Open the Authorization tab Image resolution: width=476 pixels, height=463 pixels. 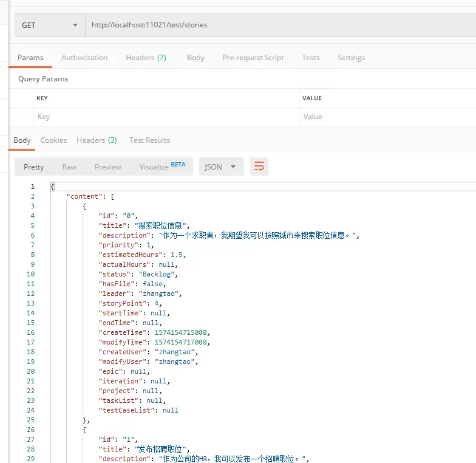84,58
